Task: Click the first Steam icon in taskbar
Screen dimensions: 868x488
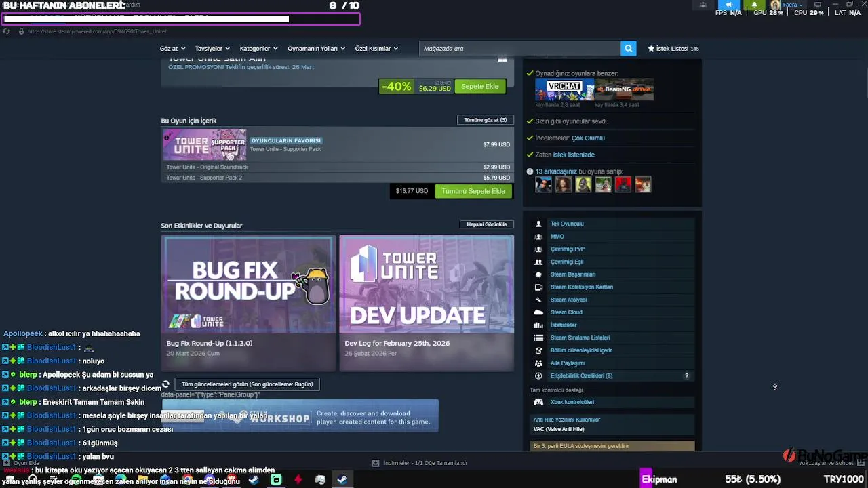Action: tap(253, 480)
